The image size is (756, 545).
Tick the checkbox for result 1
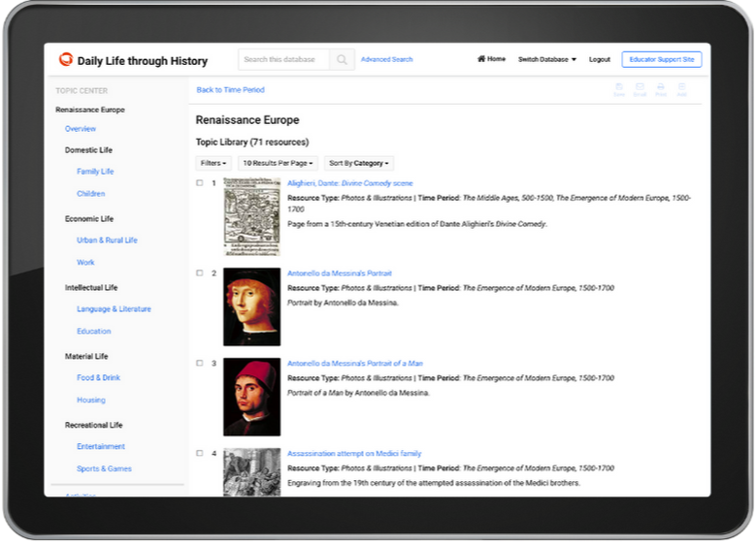[x=200, y=183]
